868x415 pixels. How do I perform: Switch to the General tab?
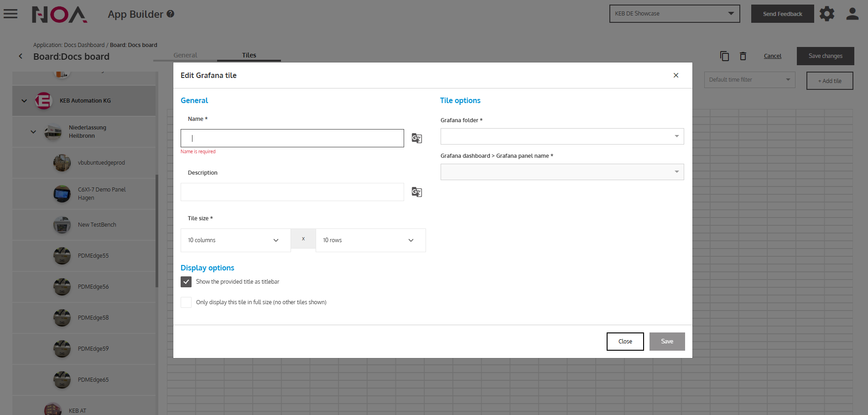coord(185,55)
